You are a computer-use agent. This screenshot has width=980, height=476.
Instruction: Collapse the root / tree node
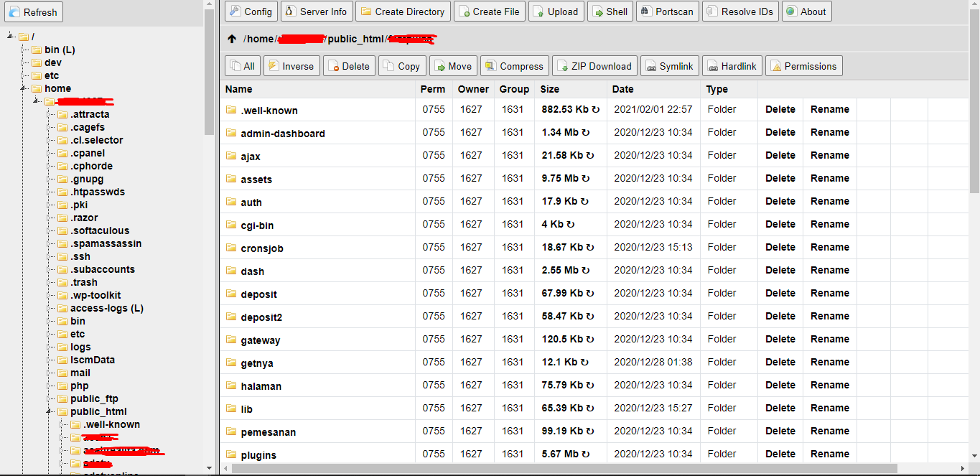10,37
